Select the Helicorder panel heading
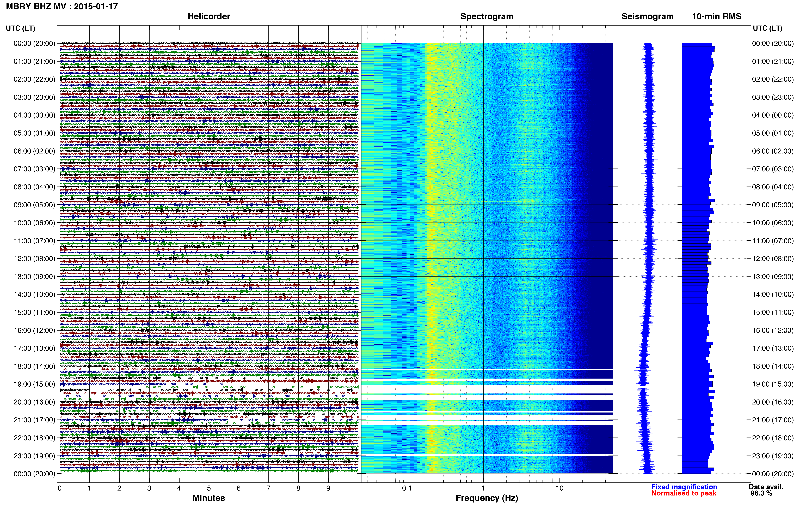Viewport: 812px width, 508px height. point(209,16)
